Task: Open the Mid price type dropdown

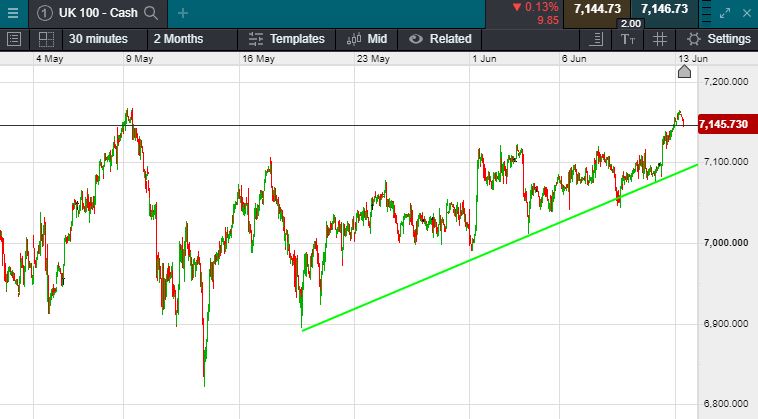Action: coord(366,39)
